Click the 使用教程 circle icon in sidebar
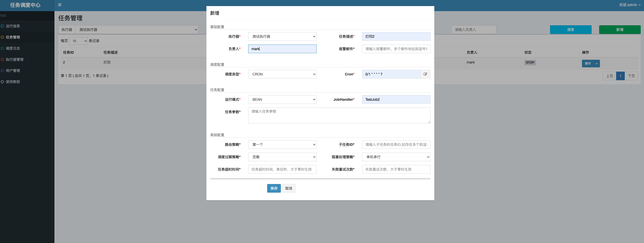Viewport: 644px width, 243px height. click(x=2, y=82)
